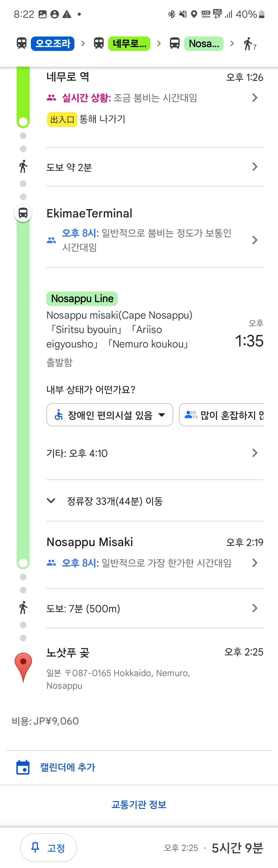Open the Nosappu Line label
278x868 pixels.
(x=82, y=299)
